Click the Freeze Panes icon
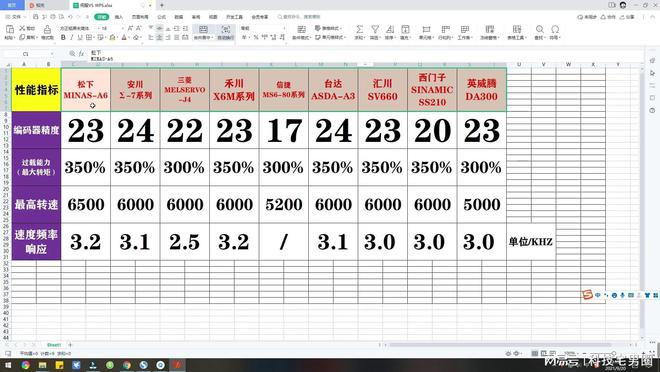Viewport: 660px width, 372px height. 490,29
